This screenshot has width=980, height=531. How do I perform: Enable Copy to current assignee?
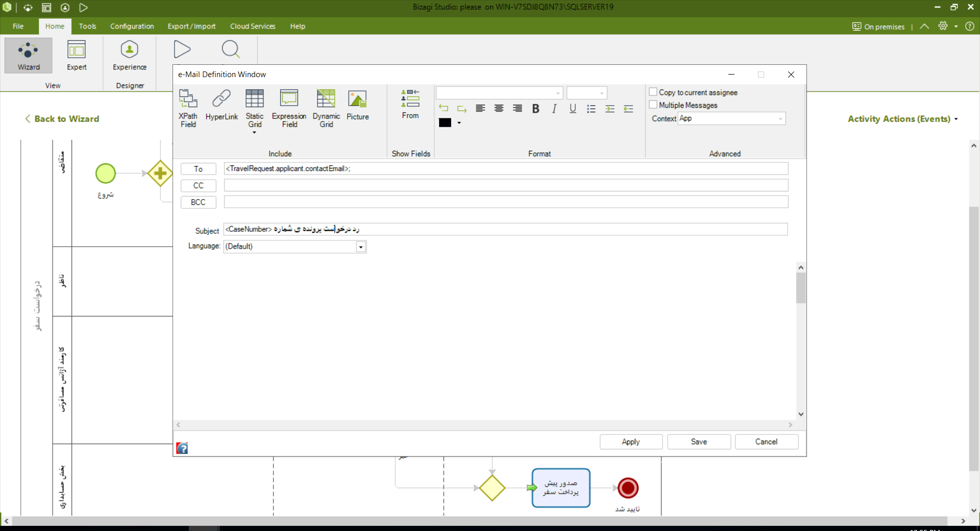coord(653,92)
